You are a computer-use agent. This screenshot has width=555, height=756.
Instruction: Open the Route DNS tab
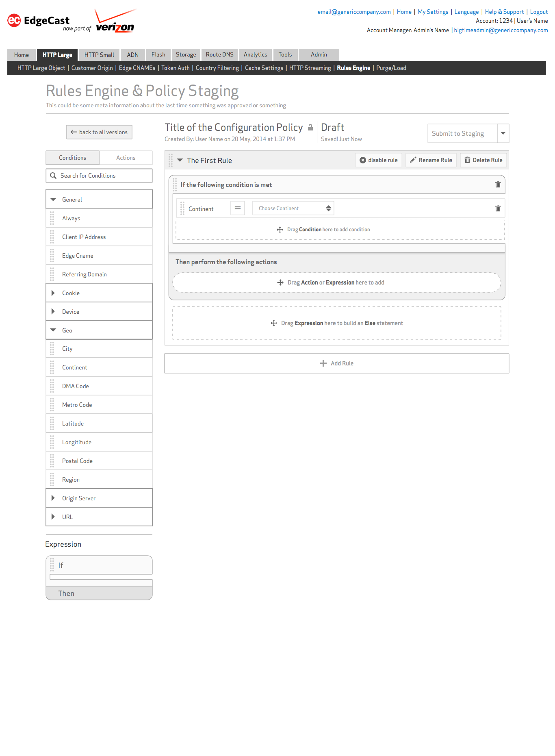coord(220,55)
